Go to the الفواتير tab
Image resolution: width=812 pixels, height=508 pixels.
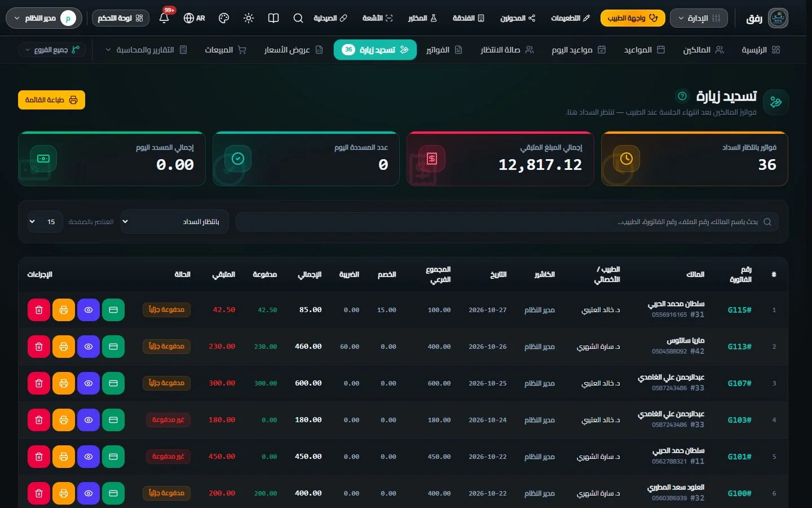tap(444, 50)
